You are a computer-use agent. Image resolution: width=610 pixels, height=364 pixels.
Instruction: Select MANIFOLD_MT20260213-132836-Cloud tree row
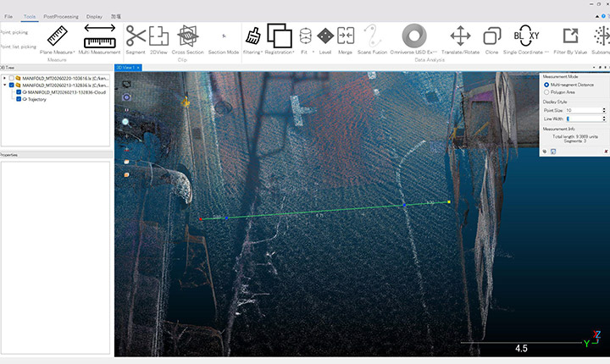click(64, 92)
